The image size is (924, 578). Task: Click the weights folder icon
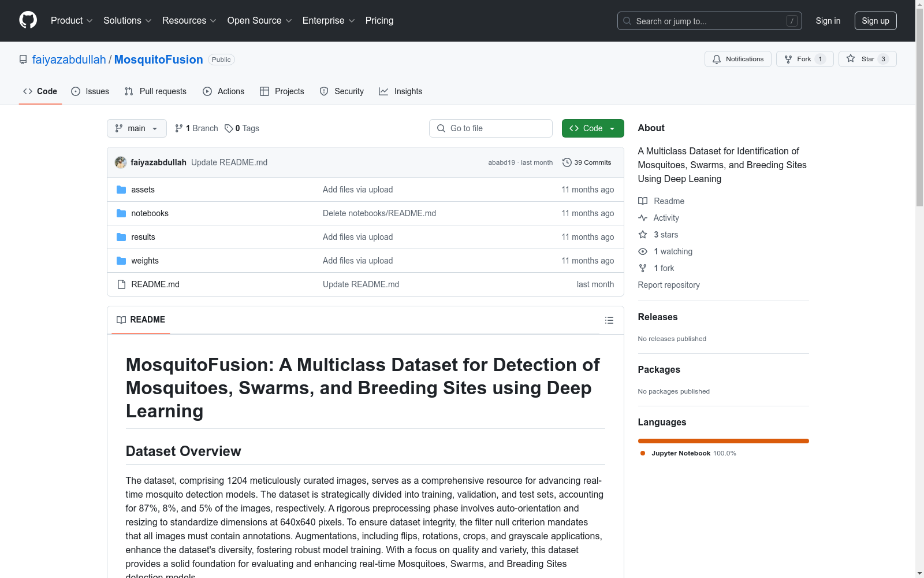pyautogui.click(x=121, y=261)
